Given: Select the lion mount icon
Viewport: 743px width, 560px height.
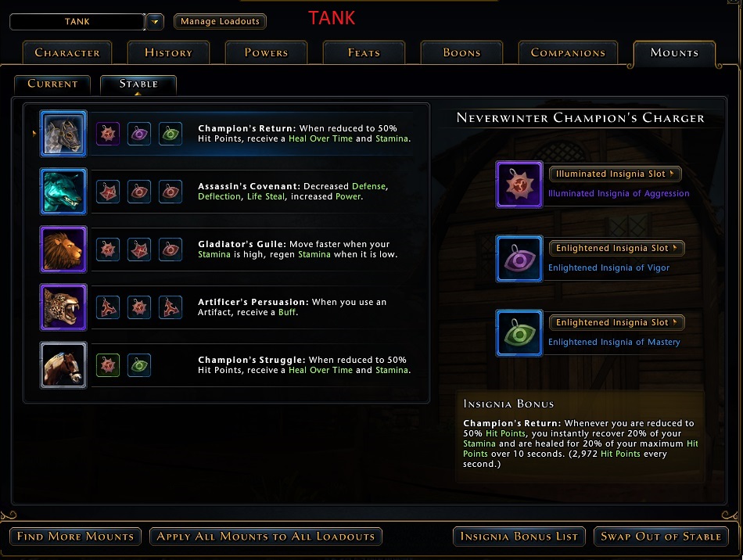Looking at the screenshot, I should [x=63, y=249].
